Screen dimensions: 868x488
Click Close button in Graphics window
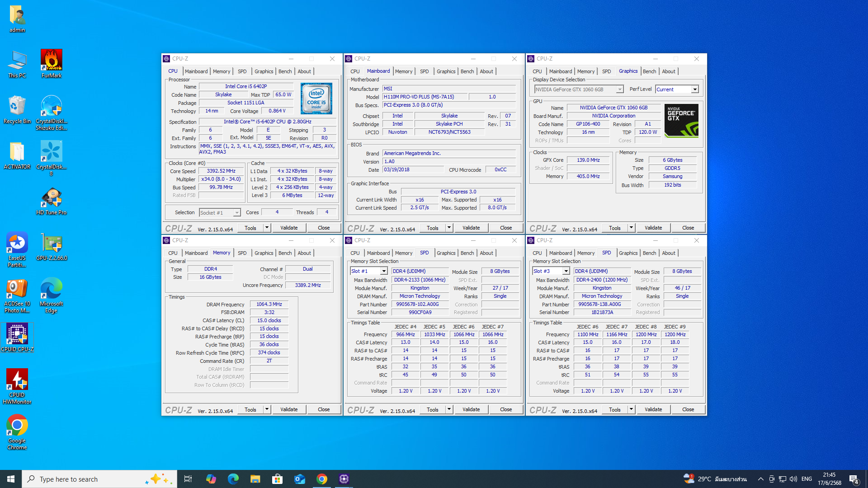pos(688,228)
